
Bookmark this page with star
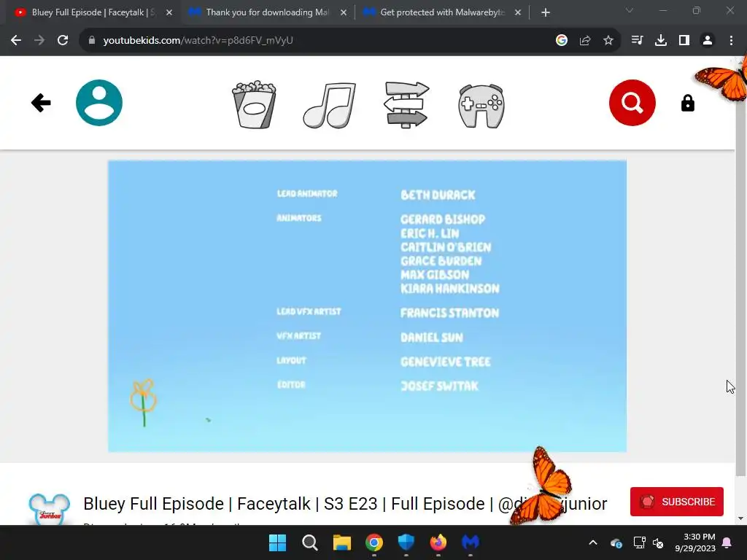click(608, 41)
